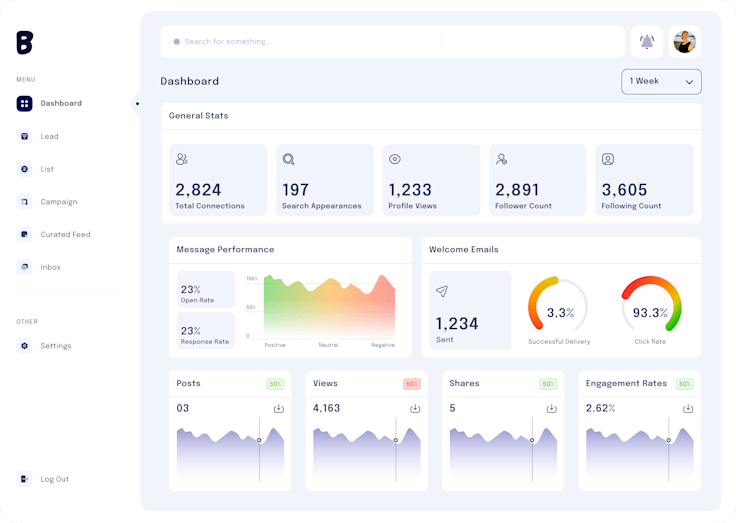This screenshot has height=523, width=736.
Task: Click the Profile Views eye icon
Action: click(395, 159)
